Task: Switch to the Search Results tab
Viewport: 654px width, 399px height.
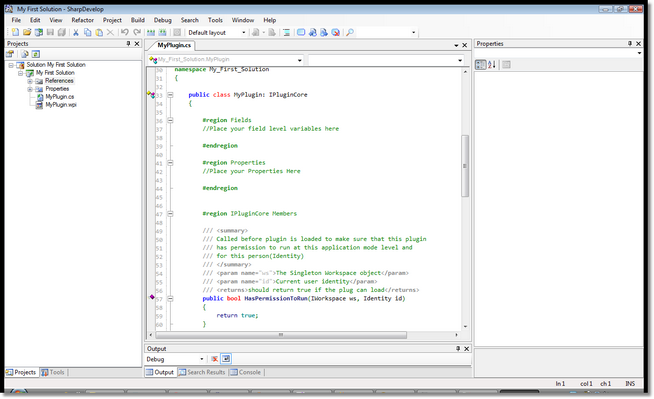Action: tap(202, 372)
